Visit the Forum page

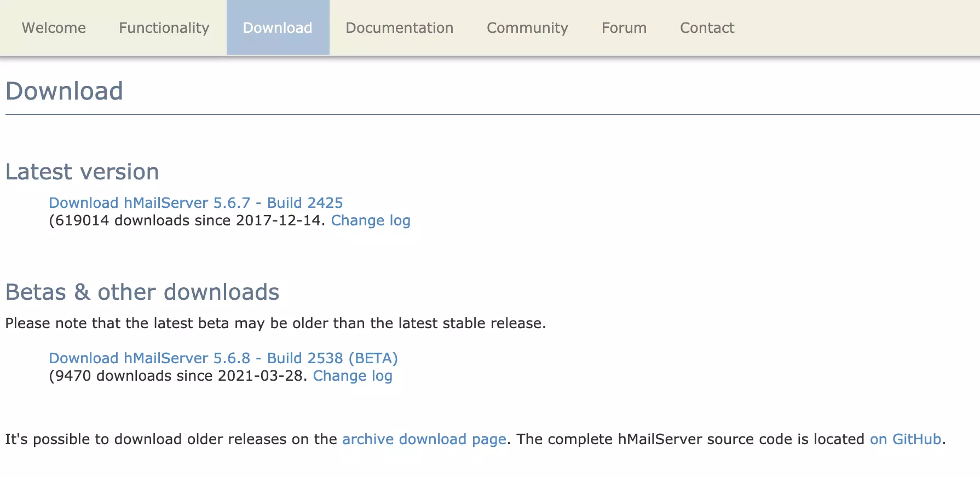(624, 28)
